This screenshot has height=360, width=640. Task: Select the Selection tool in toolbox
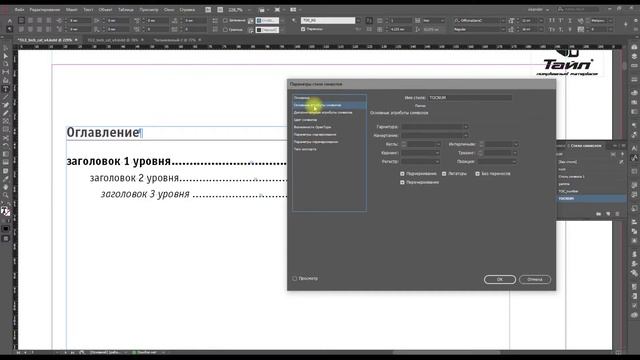pyautogui.click(x=6, y=48)
